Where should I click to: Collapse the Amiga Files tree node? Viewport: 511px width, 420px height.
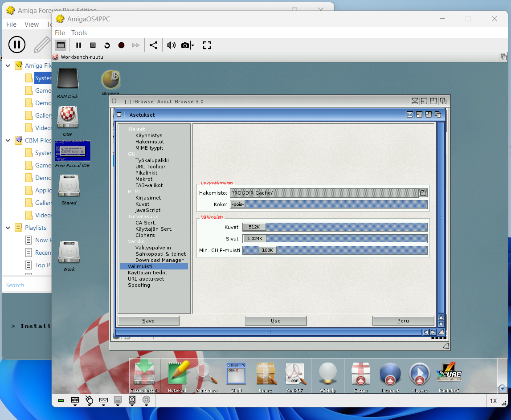[x=8, y=65]
